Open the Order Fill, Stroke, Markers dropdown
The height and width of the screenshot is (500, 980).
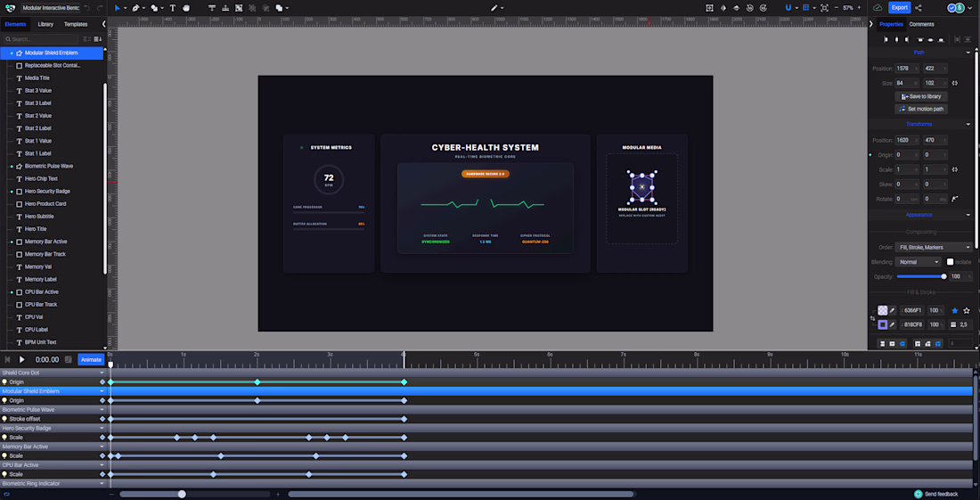coord(933,248)
